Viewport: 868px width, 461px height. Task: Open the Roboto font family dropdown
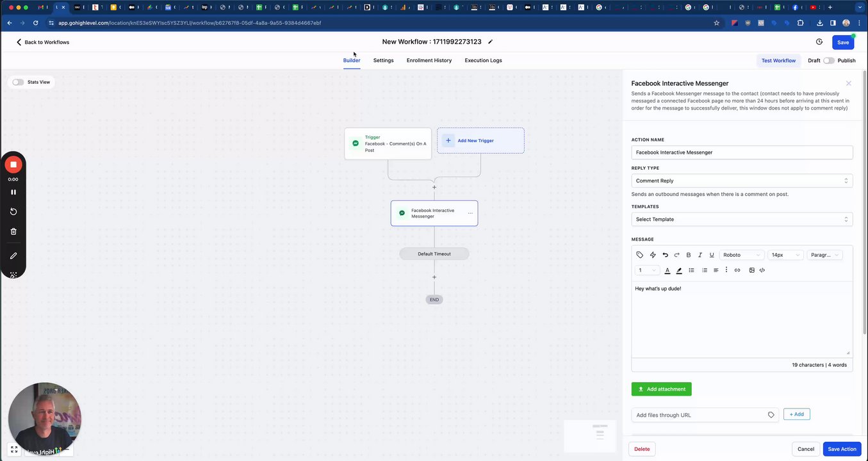tap(742, 255)
